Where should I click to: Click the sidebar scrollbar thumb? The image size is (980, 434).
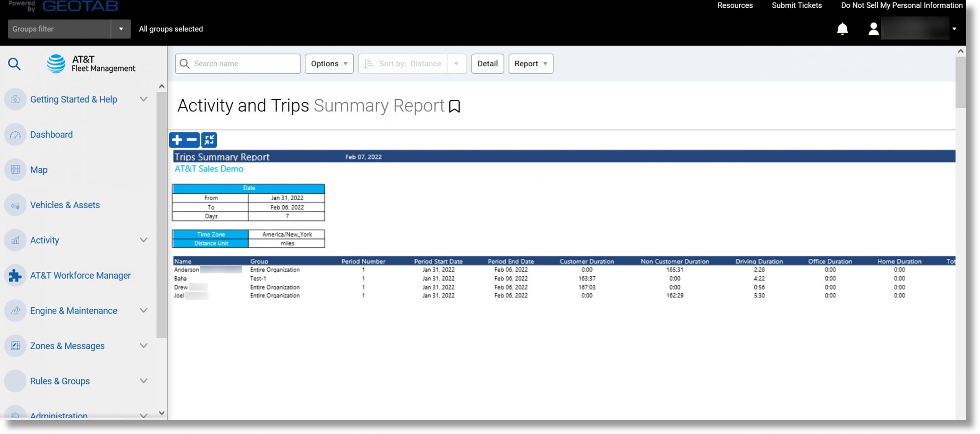click(161, 214)
